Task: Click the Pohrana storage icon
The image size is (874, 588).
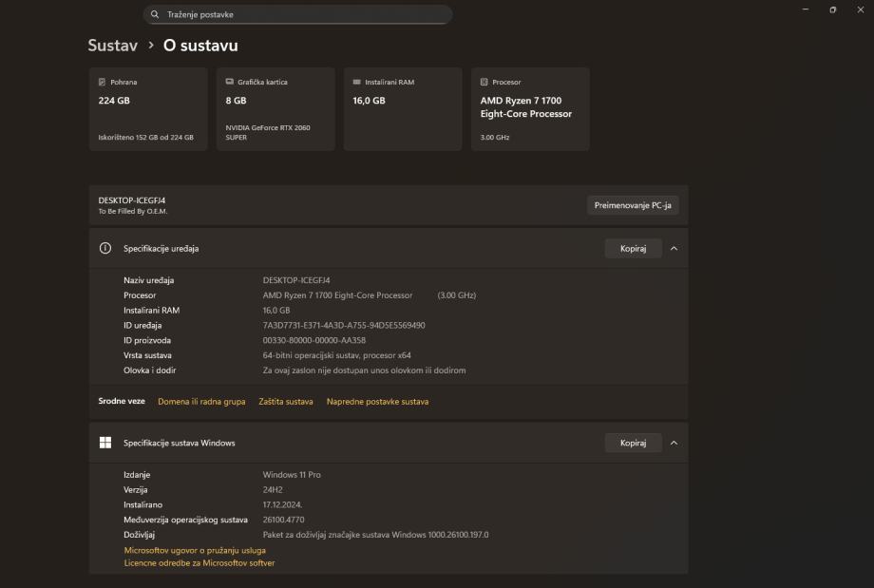Action: [102, 83]
